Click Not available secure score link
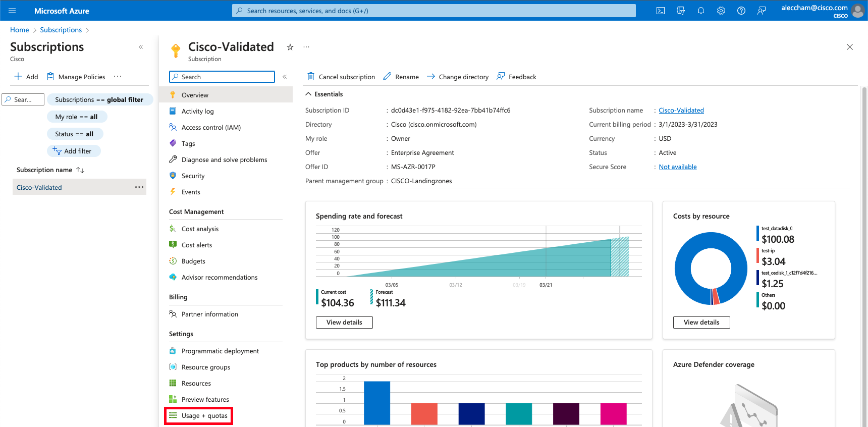The width and height of the screenshot is (868, 427). pos(678,167)
